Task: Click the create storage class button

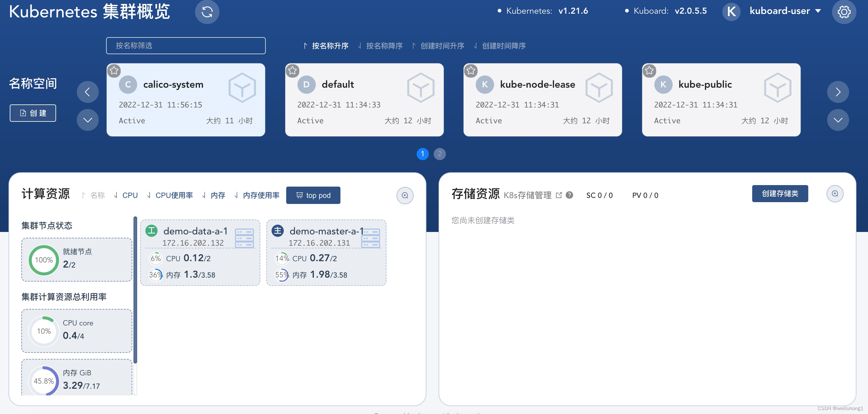Action: [780, 194]
